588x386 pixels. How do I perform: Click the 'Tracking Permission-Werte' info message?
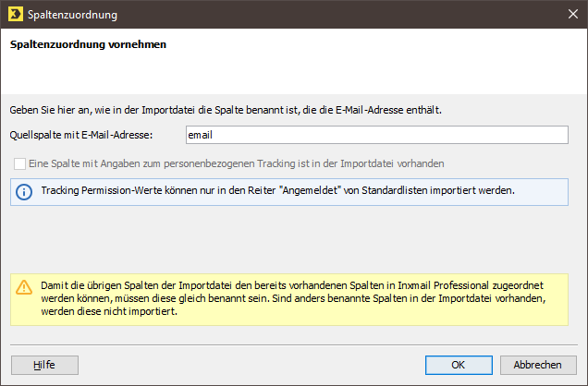pyautogui.click(x=278, y=190)
